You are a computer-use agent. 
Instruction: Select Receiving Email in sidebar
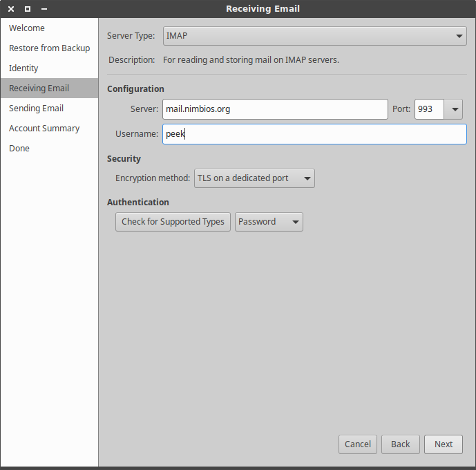(x=39, y=88)
